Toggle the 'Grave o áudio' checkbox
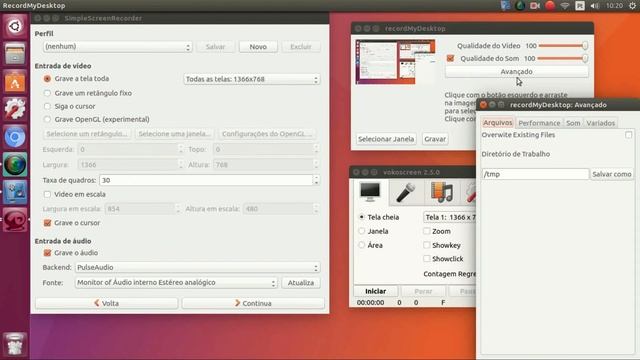 click(x=47, y=253)
